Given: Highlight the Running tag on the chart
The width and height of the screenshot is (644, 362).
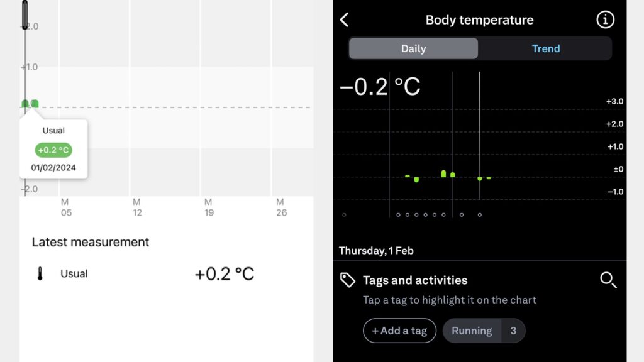Looking at the screenshot, I should [x=472, y=331].
